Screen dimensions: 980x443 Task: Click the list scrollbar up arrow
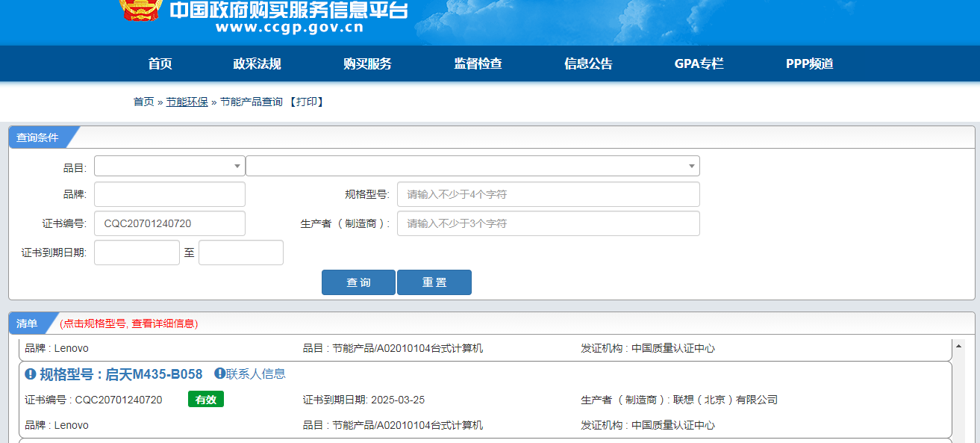point(959,345)
